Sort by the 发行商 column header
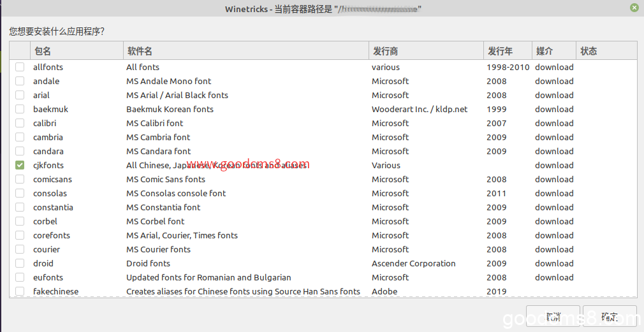 point(427,51)
